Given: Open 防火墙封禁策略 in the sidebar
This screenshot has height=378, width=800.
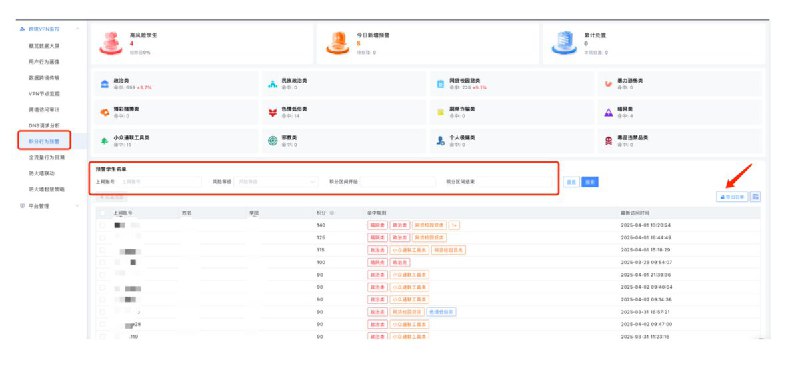Looking at the screenshot, I should click(47, 189).
